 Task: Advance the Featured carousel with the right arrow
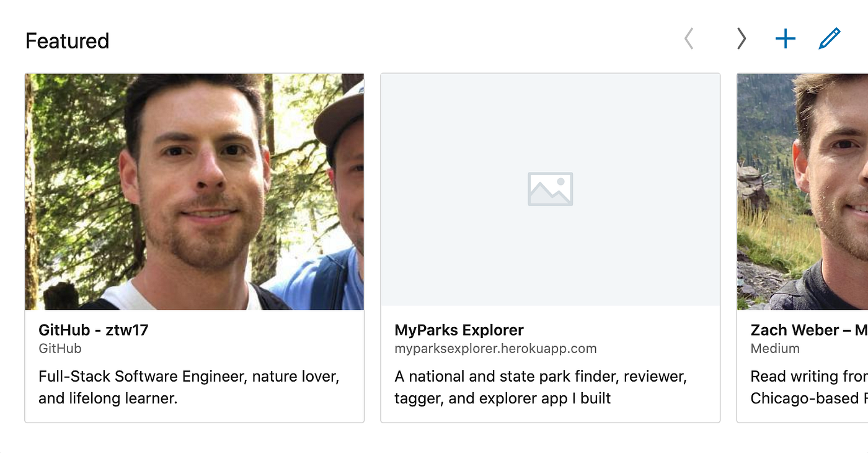(x=742, y=38)
